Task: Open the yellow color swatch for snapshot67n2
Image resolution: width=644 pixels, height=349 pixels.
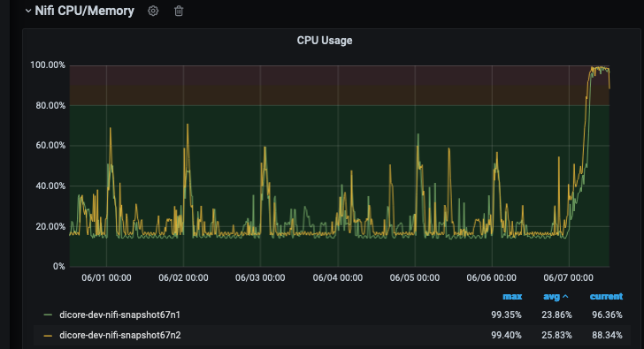Action: 48,336
